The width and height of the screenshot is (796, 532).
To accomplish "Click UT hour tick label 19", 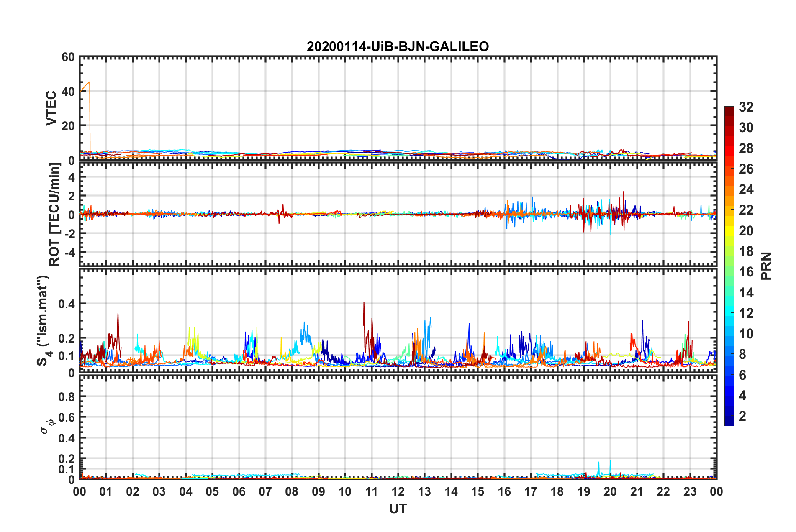I will click(584, 491).
